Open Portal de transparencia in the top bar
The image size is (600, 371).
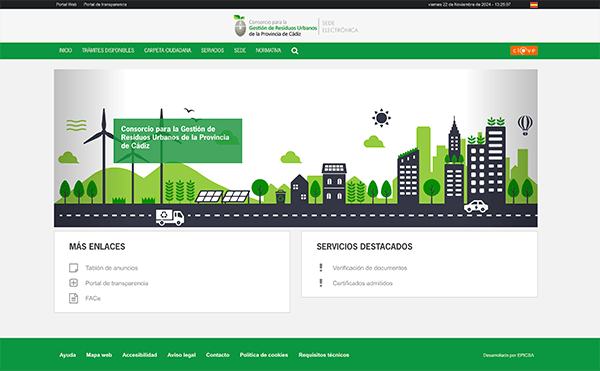(x=105, y=5)
